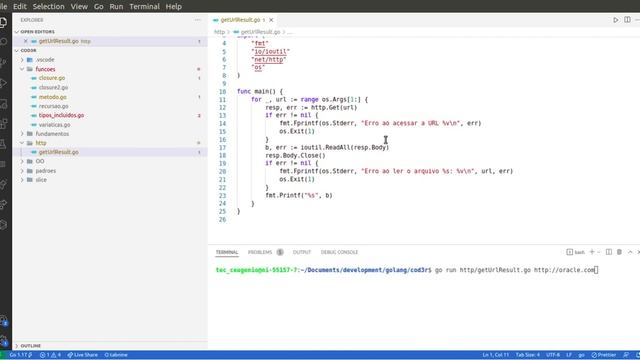
Task: Expand the OO folder
Action: (40, 161)
